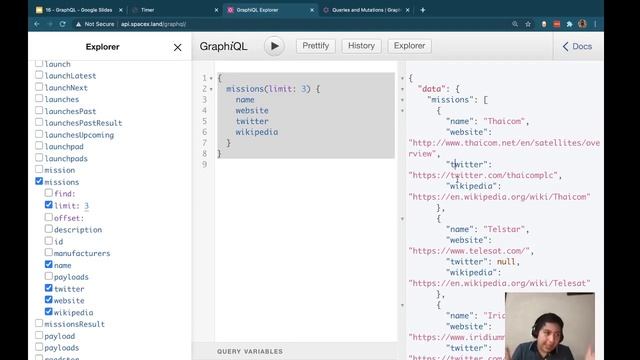The height and width of the screenshot is (360, 640).
Task: Click the webcam video thumbnail
Action: click(549, 326)
